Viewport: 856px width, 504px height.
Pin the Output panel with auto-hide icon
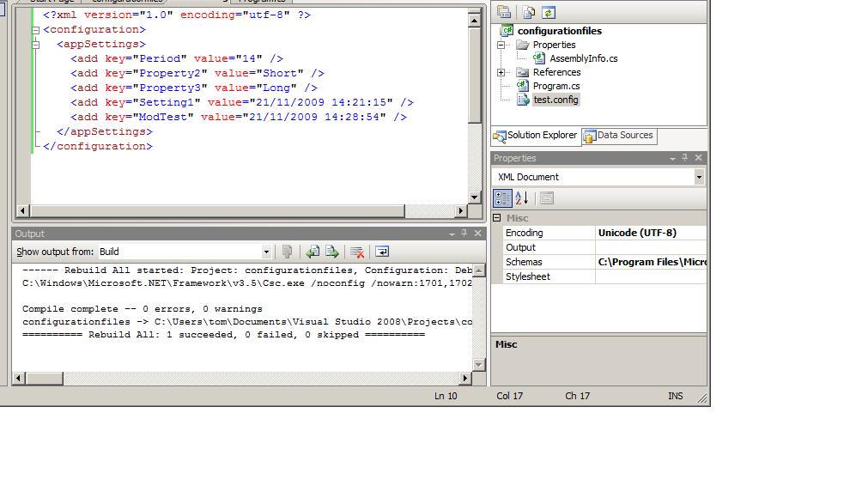tap(464, 234)
